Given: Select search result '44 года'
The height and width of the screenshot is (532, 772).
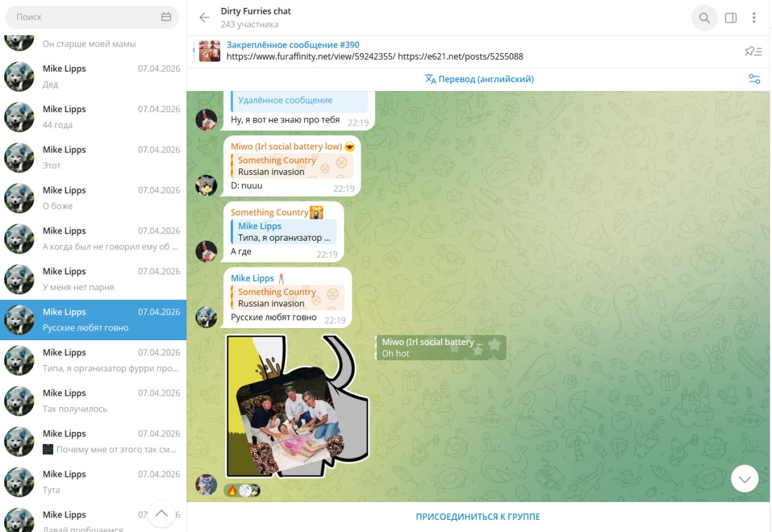Looking at the screenshot, I should coord(93,117).
